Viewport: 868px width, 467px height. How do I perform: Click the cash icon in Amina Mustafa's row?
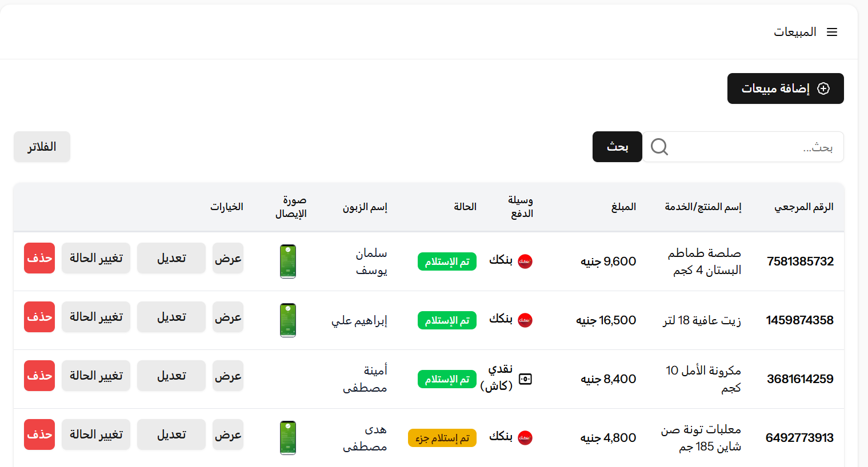(525, 379)
